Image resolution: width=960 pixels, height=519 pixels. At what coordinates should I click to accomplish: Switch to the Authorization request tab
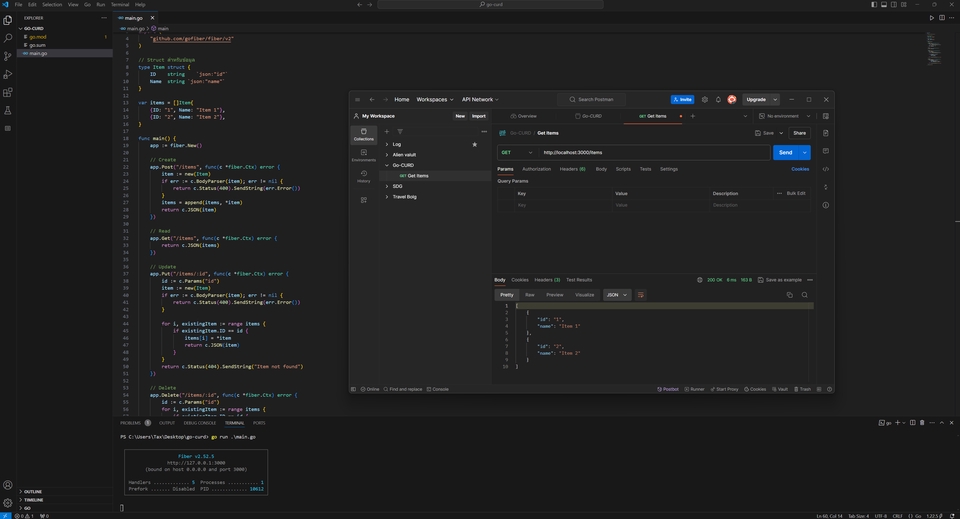click(536, 169)
